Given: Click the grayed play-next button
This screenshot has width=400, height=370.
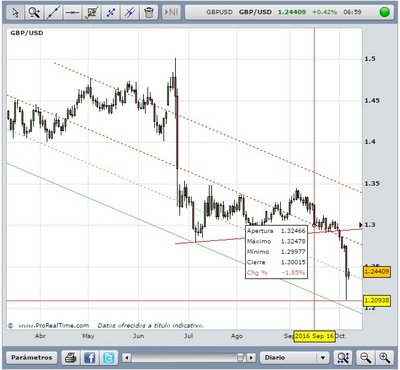Looking at the screenshot, I should pyautogui.click(x=171, y=13).
